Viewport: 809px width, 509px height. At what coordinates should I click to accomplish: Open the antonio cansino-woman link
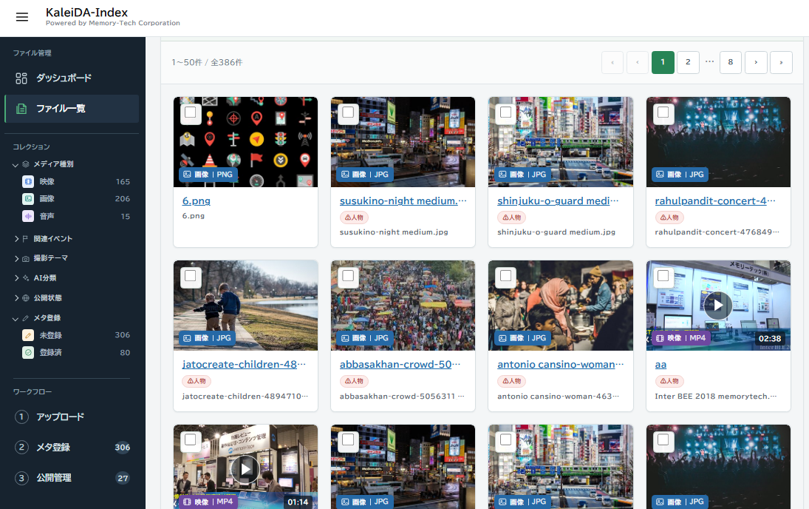click(560, 365)
